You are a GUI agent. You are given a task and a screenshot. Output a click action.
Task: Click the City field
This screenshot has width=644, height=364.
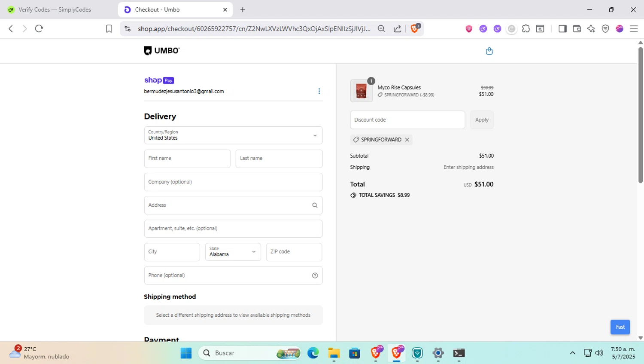click(x=172, y=252)
